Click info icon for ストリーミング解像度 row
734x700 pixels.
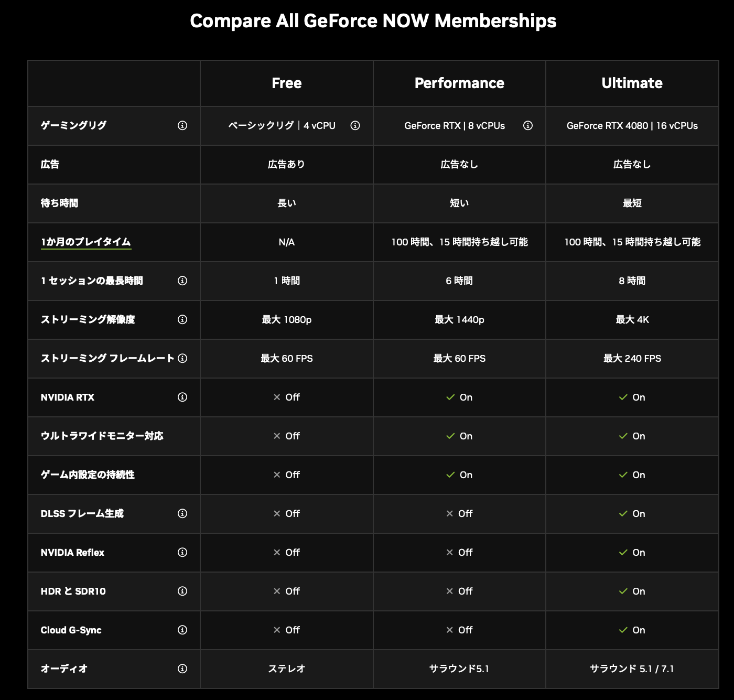tap(182, 319)
